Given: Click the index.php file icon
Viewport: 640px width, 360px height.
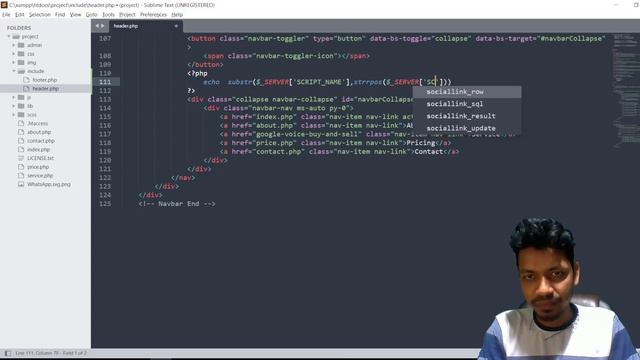Looking at the screenshot, I should point(21,149).
